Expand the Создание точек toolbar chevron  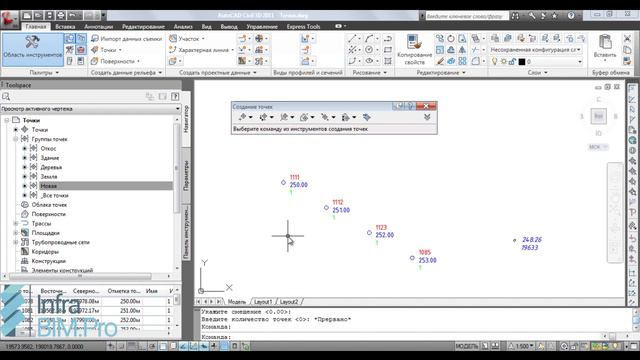[427, 117]
